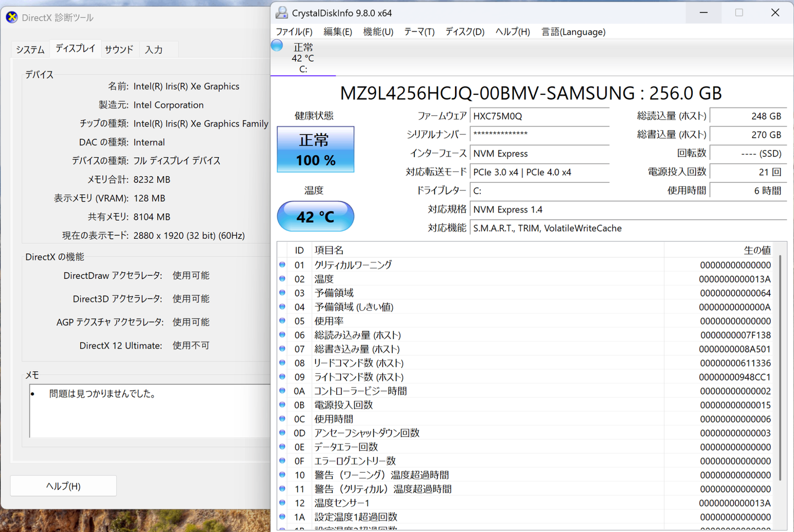Screen dimensions: 794x532
Task: Open the 機能(U) menu
Action: 378,32
